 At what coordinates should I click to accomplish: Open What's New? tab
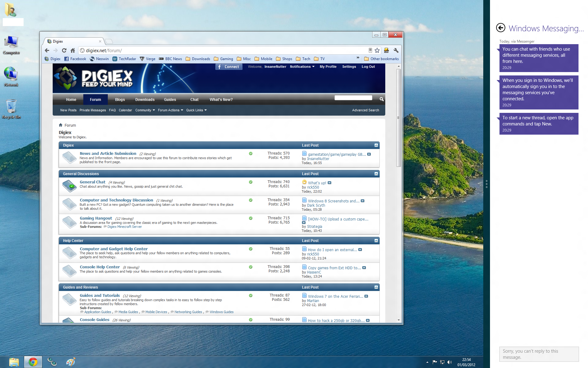click(221, 100)
